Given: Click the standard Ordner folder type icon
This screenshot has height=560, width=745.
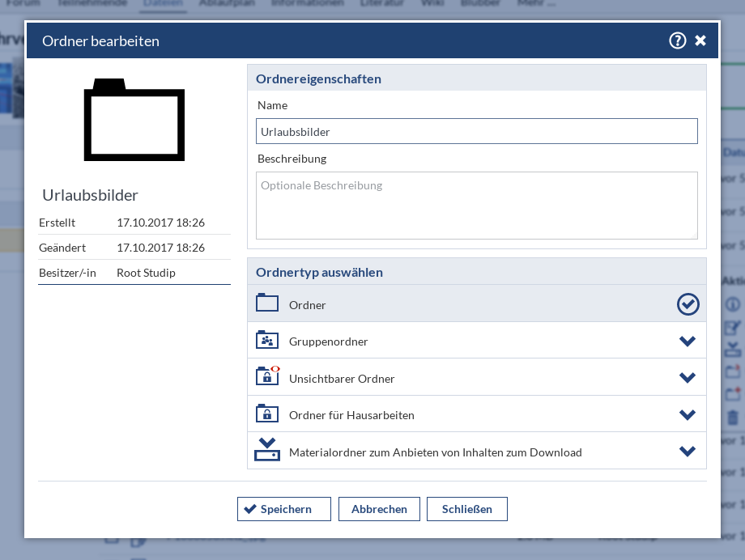Looking at the screenshot, I should coord(267,303).
